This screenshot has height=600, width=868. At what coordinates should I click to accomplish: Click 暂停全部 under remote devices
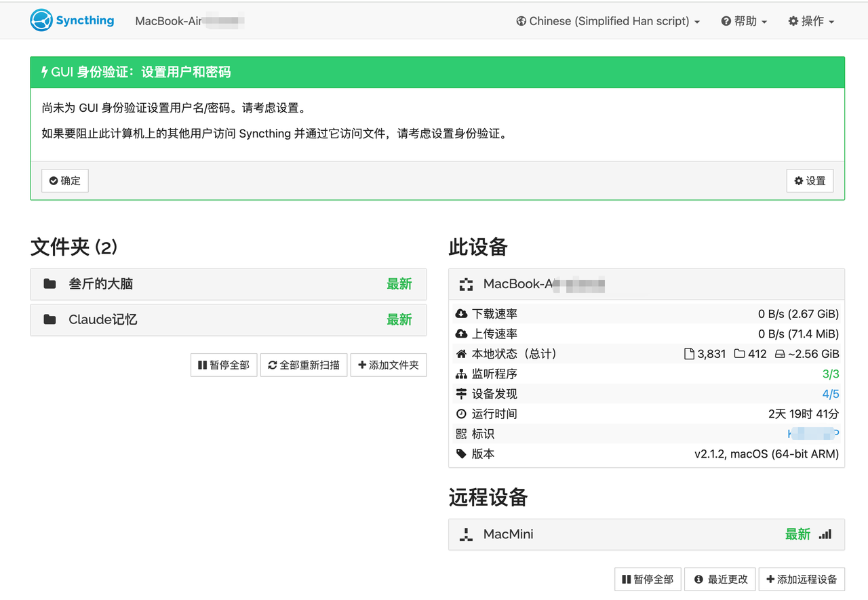(x=648, y=579)
